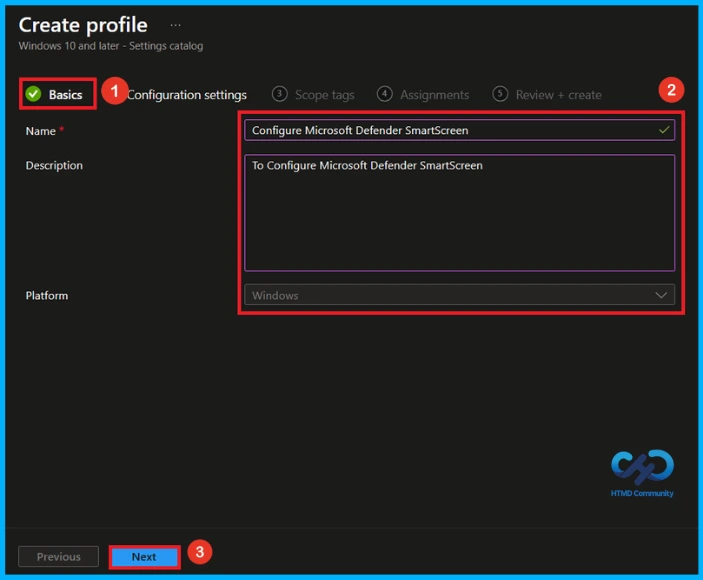Switch to the Assignments step
703x580 pixels.
pos(423,95)
